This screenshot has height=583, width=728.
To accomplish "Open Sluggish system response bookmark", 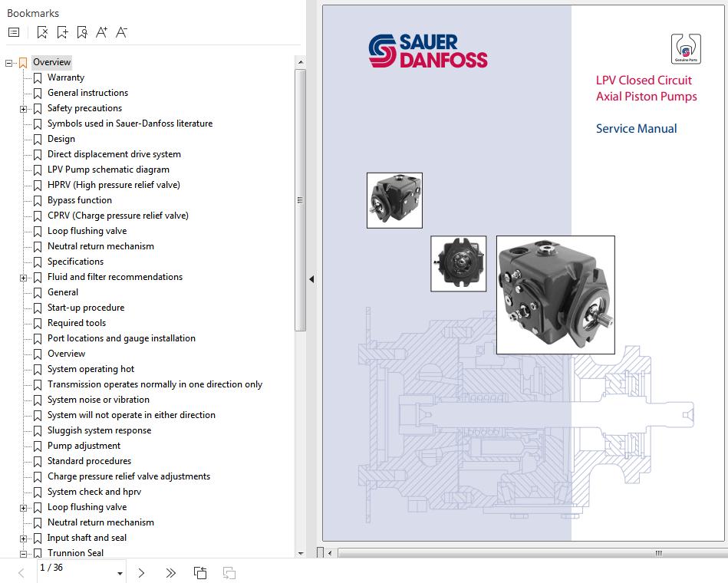I will [100, 430].
